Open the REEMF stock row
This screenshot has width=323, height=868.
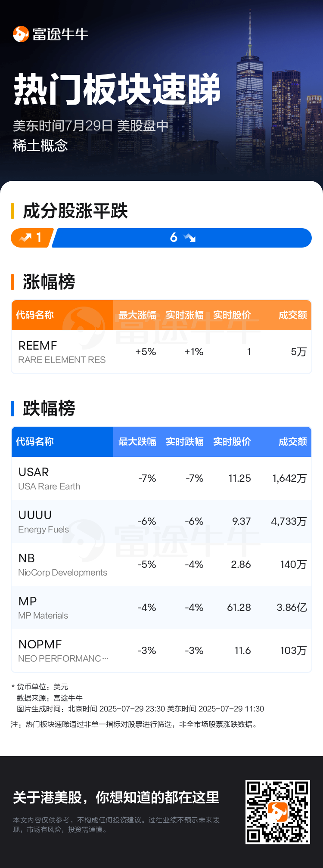161,352
